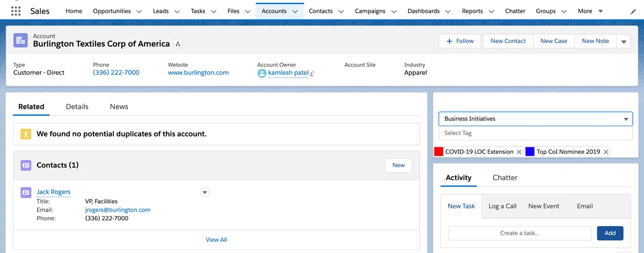Open the Reports tab
Screen dimensions: 644x253
[472, 11]
